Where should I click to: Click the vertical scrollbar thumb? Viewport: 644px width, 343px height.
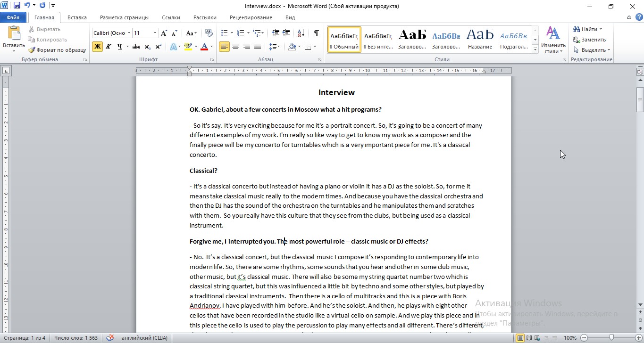(640, 100)
